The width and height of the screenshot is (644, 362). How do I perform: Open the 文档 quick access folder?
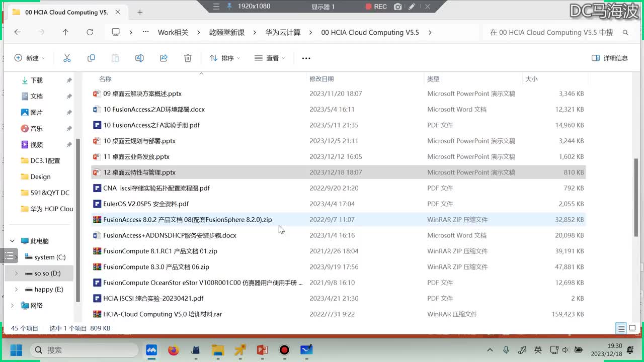37,97
